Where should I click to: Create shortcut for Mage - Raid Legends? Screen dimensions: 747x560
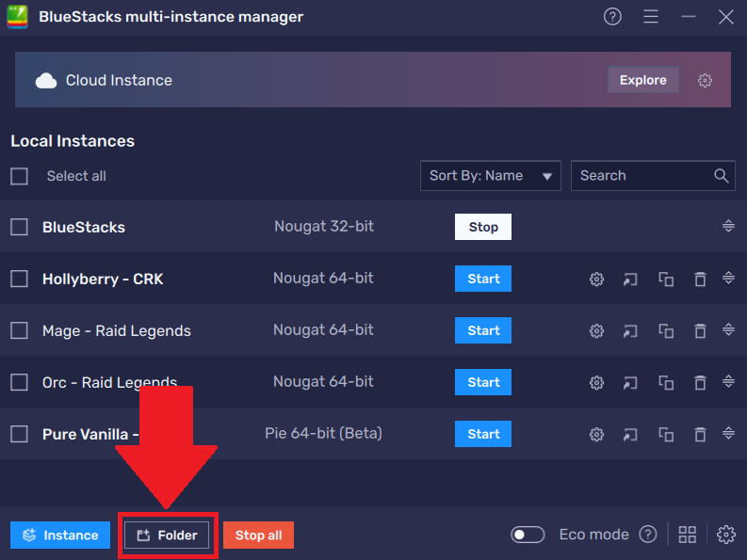tap(630, 331)
